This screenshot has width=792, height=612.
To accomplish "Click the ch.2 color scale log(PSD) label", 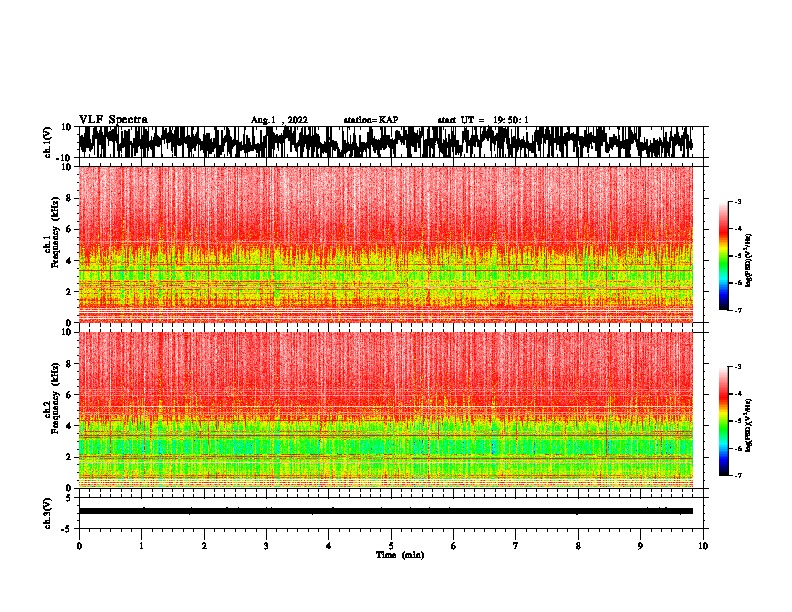I will pyautogui.click(x=749, y=425).
